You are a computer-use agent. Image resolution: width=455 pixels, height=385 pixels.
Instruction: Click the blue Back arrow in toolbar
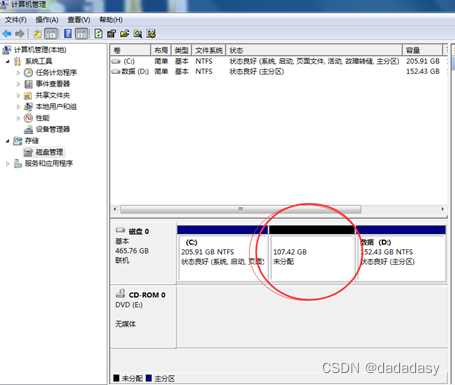pos(7,34)
